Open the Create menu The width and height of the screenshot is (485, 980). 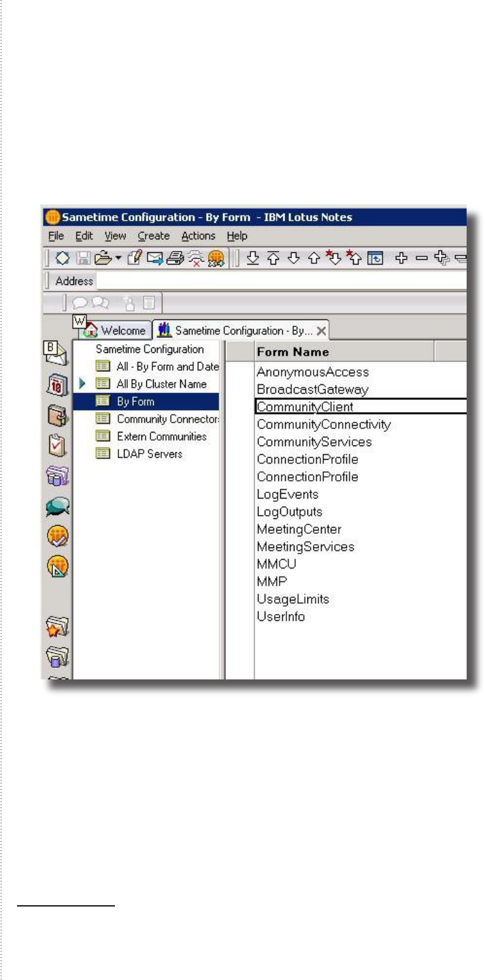pyautogui.click(x=154, y=236)
